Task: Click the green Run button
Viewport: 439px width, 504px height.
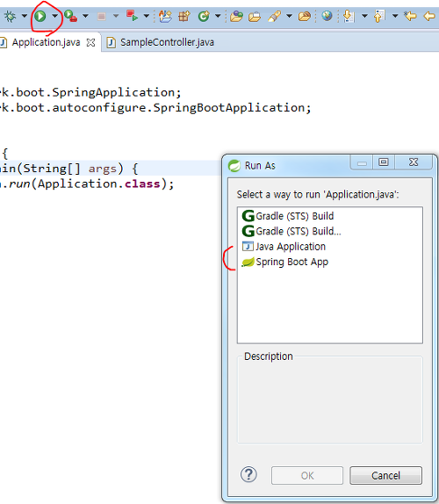Action: point(40,16)
